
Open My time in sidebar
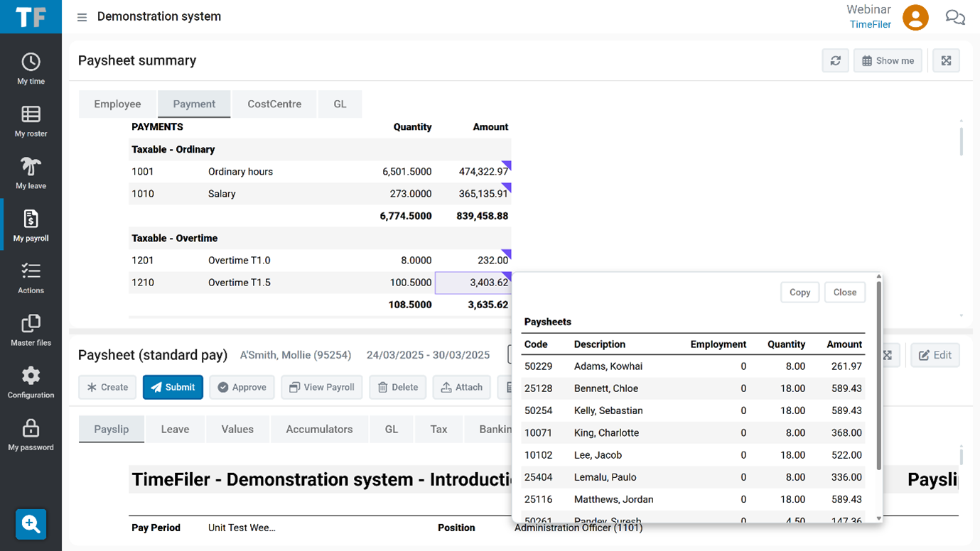[31, 69]
